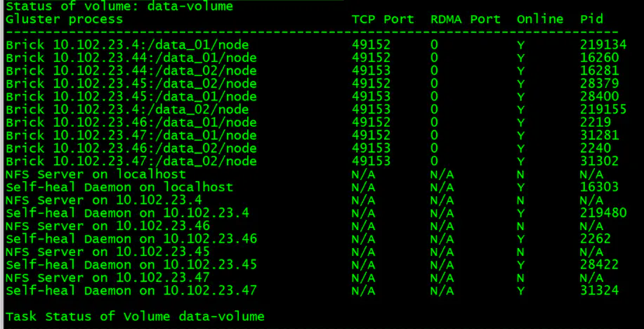Click Brick 10.102.23.44:/data_02/node entry

(x=131, y=71)
